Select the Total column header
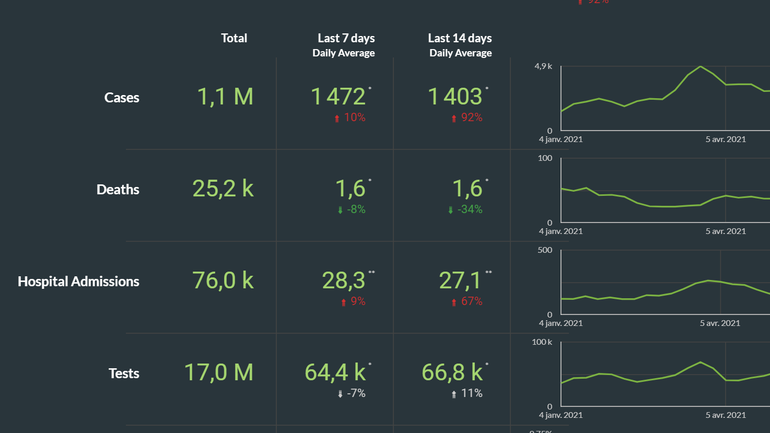770x433 pixels. pyautogui.click(x=234, y=38)
